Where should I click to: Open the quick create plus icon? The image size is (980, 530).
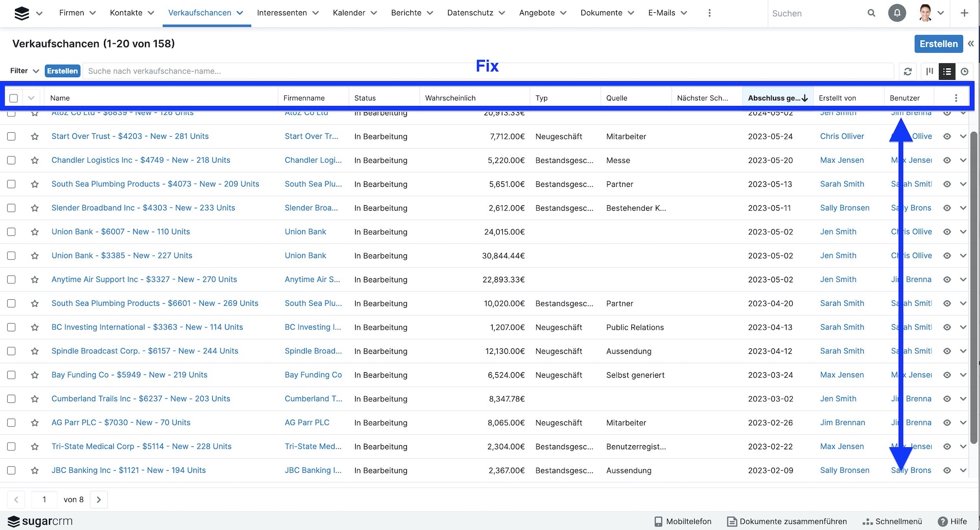click(964, 13)
